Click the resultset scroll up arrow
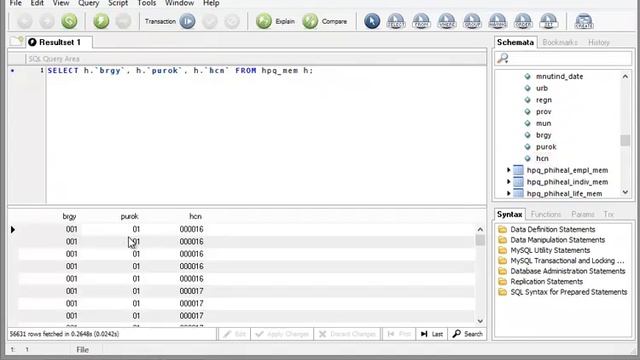640x360 pixels. point(480,229)
